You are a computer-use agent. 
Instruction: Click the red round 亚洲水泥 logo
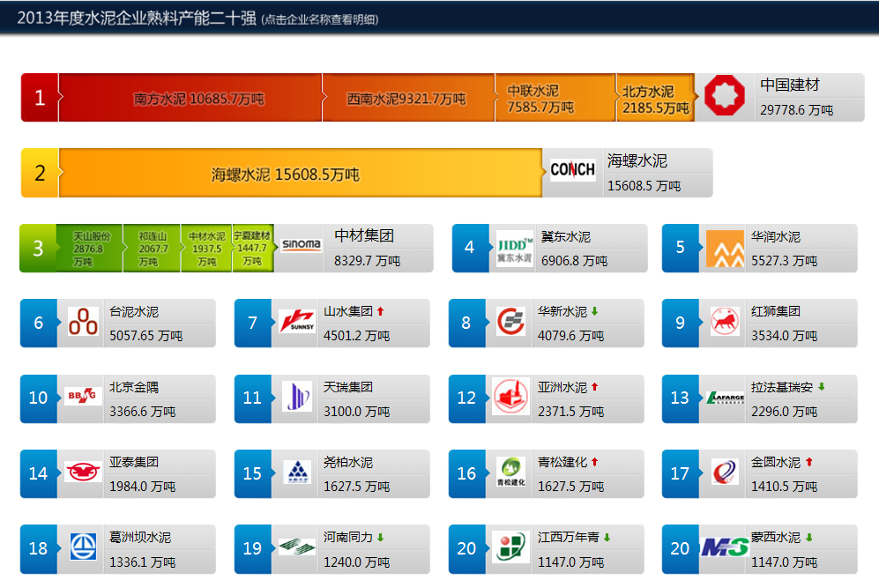tap(510, 396)
